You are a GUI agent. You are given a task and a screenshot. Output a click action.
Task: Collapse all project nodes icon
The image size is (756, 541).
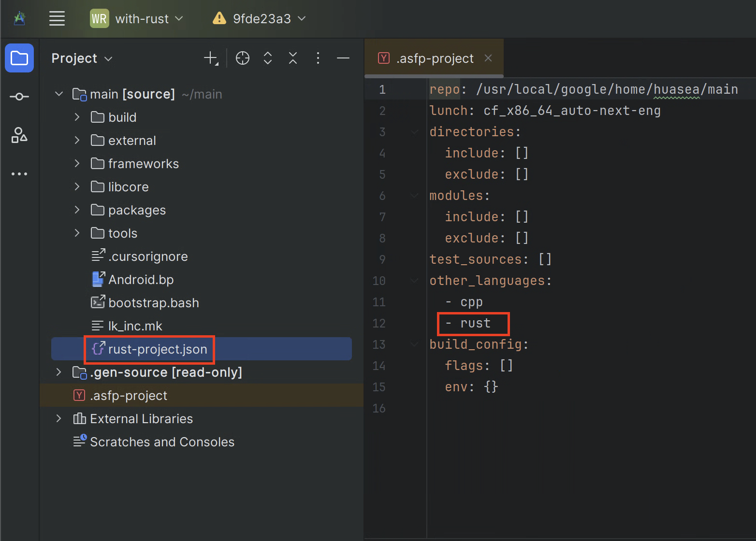pyautogui.click(x=292, y=58)
